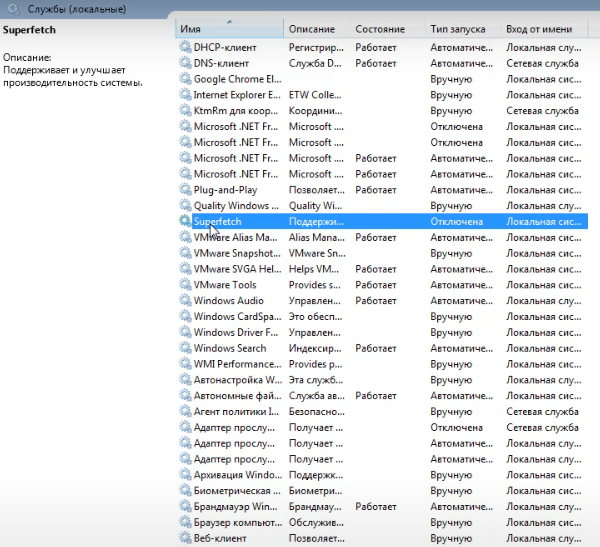The width and height of the screenshot is (600, 547).
Task: Click Отключена startup type in Superfetch row
Action: [x=457, y=222]
